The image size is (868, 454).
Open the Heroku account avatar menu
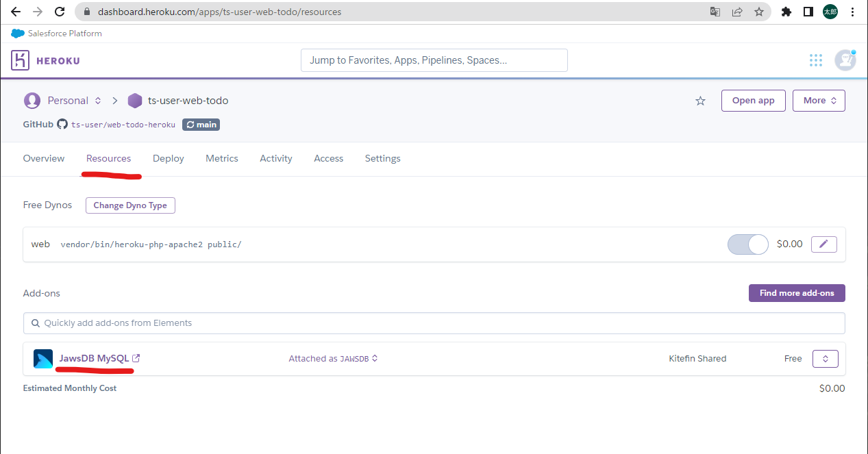(845, 60)
